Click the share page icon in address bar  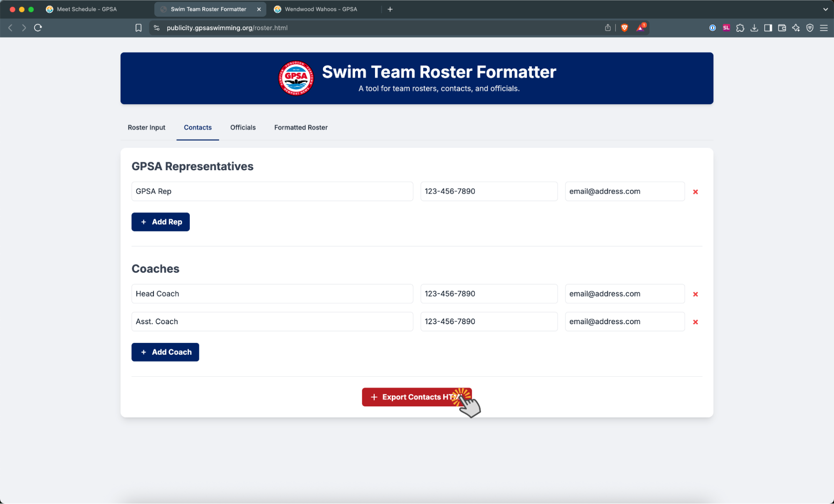(x=607, y=28)
